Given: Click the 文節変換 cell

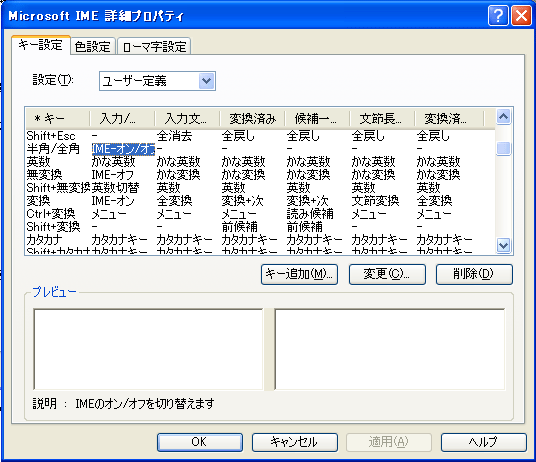Looking at the screenshot, I should click(x=375, y=201).
